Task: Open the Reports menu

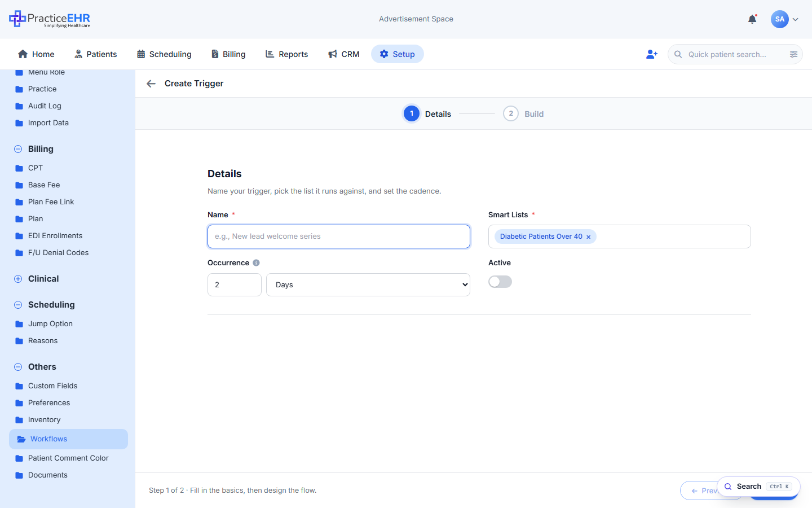Action: coord(287,54)
